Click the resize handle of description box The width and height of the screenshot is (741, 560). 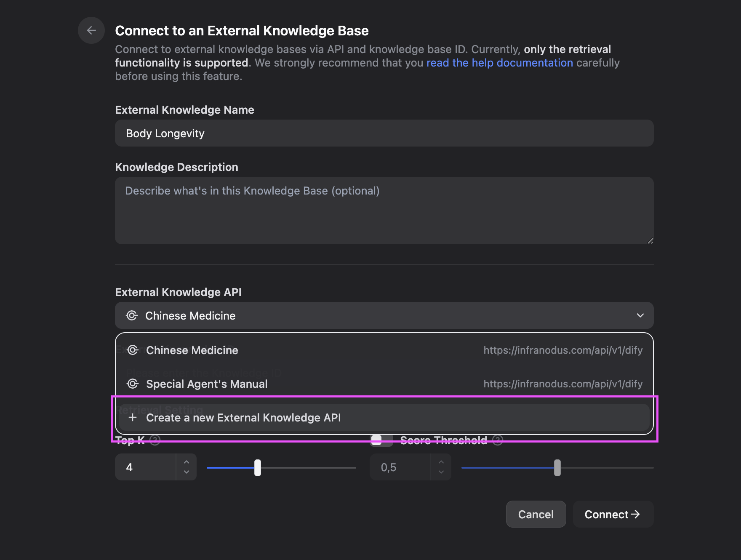650,241
